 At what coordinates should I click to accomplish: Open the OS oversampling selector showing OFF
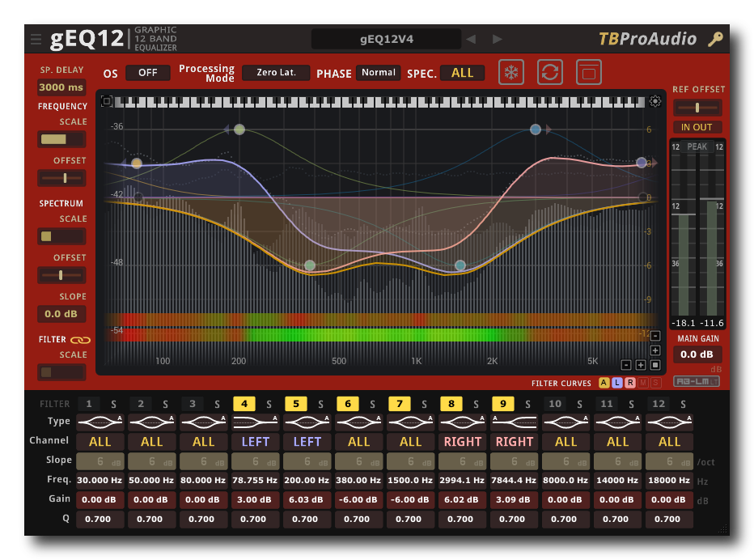pyautogui.click(x=147, y=73)
